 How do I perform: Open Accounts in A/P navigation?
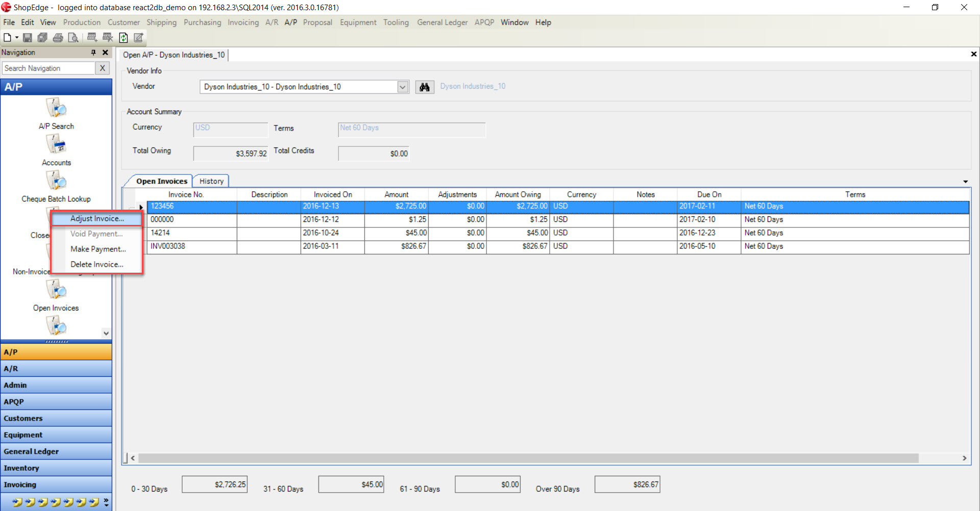tap(56, 151)
